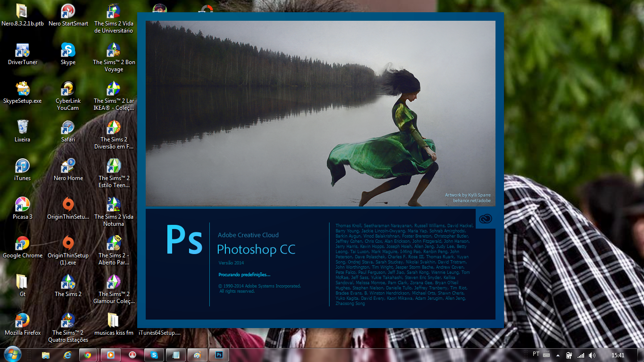Select The Sims 2 Bon Voyage shortcut
Screen dimensions: 644x362
click(x=114, y=57)
